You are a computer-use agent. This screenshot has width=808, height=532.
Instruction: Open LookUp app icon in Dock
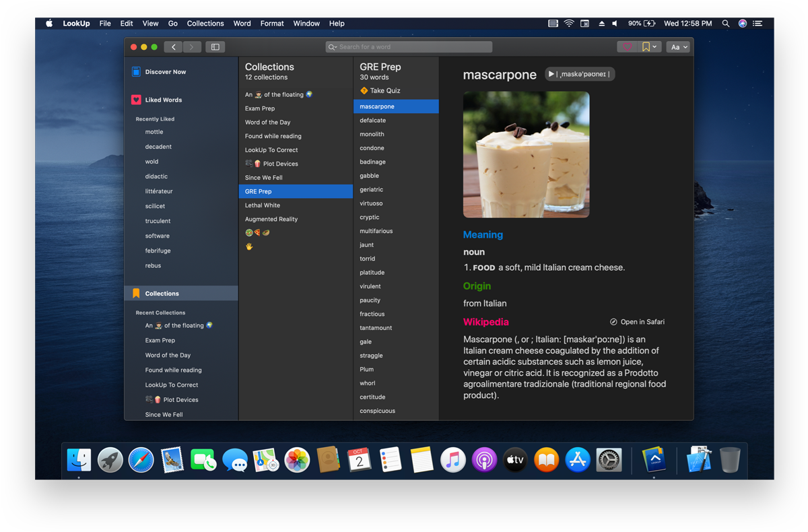coord(654,460)
